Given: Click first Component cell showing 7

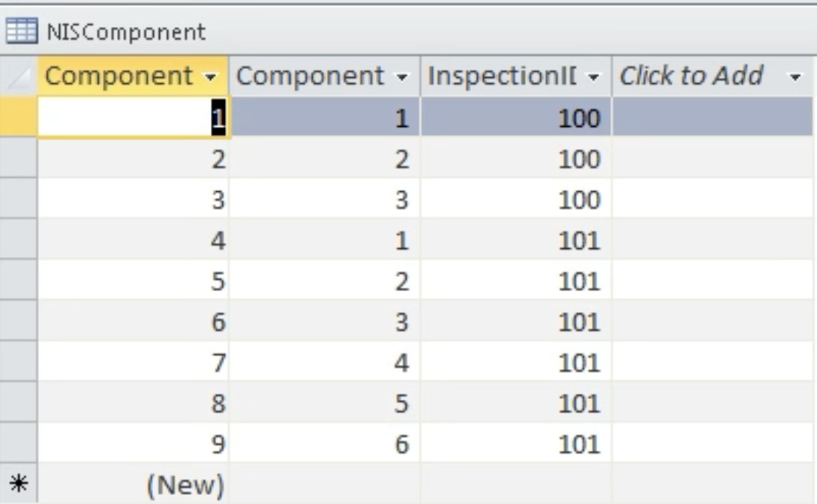Looking at the screenshot, I should 133,361.
